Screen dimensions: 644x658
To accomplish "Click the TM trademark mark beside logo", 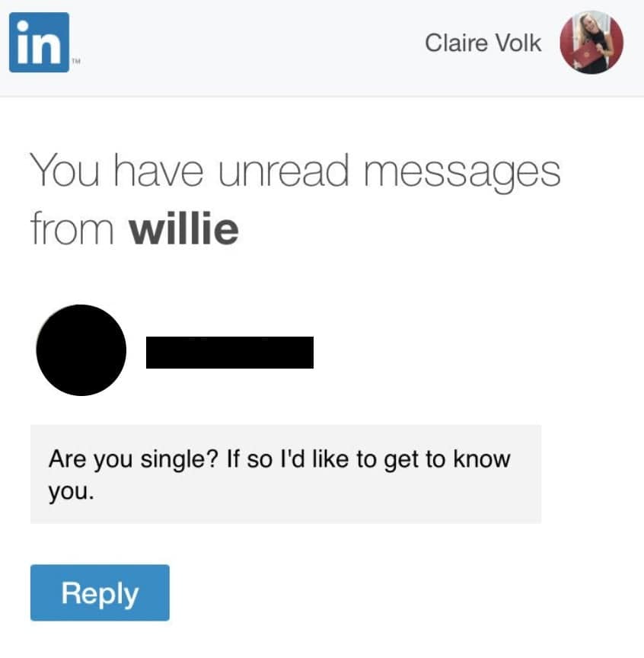I will (x=75, y=61).
